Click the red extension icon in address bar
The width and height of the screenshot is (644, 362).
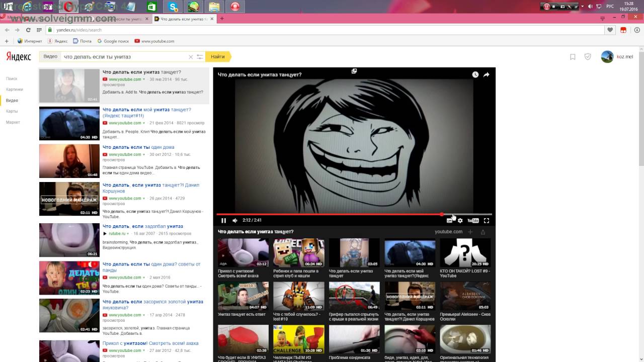tap(623, 30)
